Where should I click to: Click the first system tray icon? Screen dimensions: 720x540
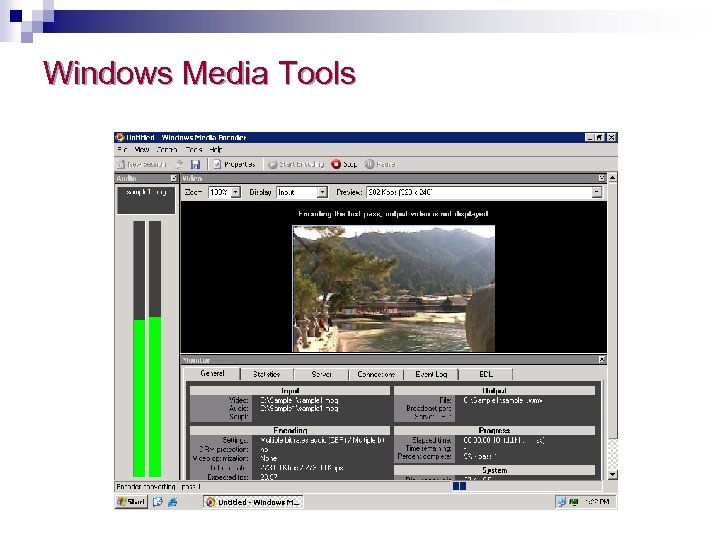point(562,502)
